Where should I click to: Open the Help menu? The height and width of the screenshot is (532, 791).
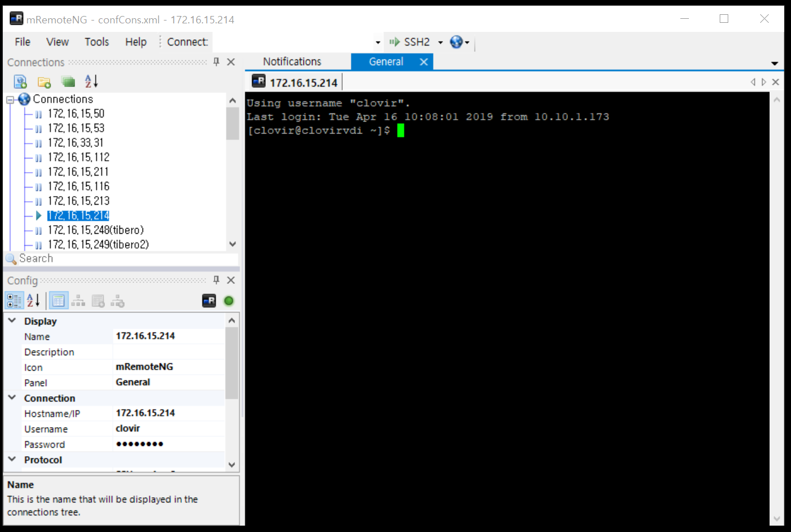(136, 42)
